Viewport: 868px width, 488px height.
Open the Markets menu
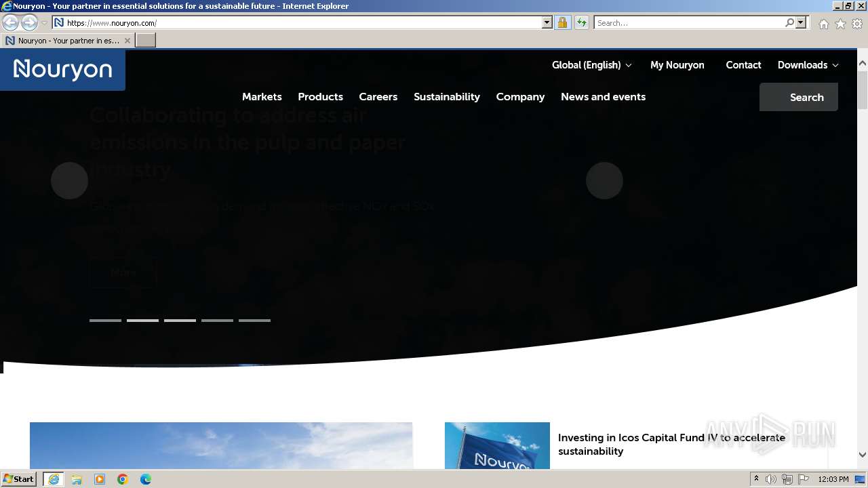(x=262, y=97)
